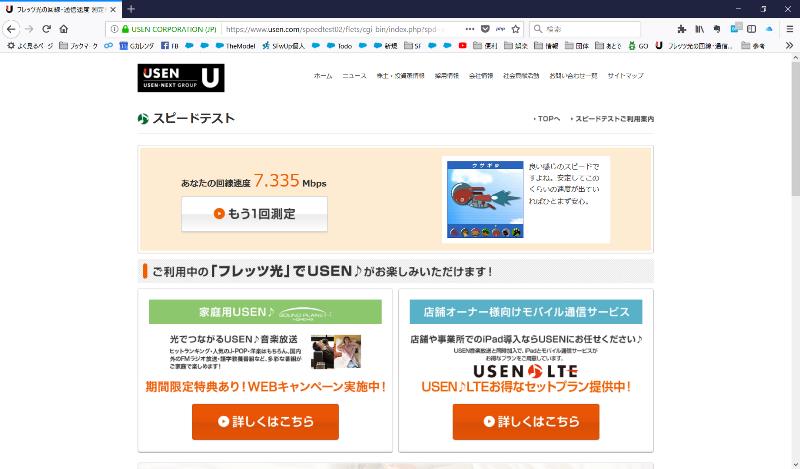Follow the スピードテストご利用案内 link

(612, 118)
